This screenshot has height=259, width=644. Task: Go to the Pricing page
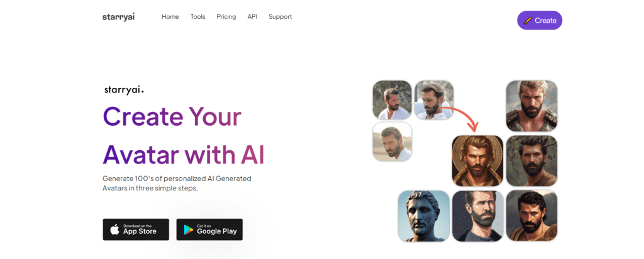[226, 17]
